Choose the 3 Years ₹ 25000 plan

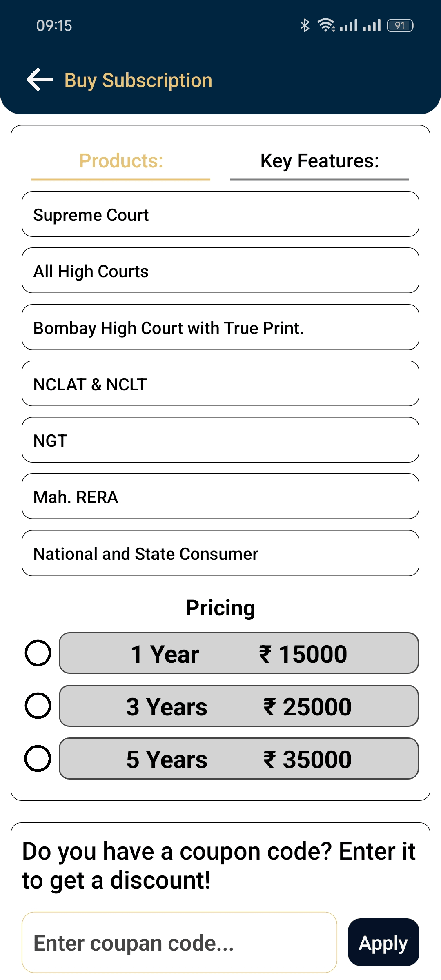(x=239, y=706)
